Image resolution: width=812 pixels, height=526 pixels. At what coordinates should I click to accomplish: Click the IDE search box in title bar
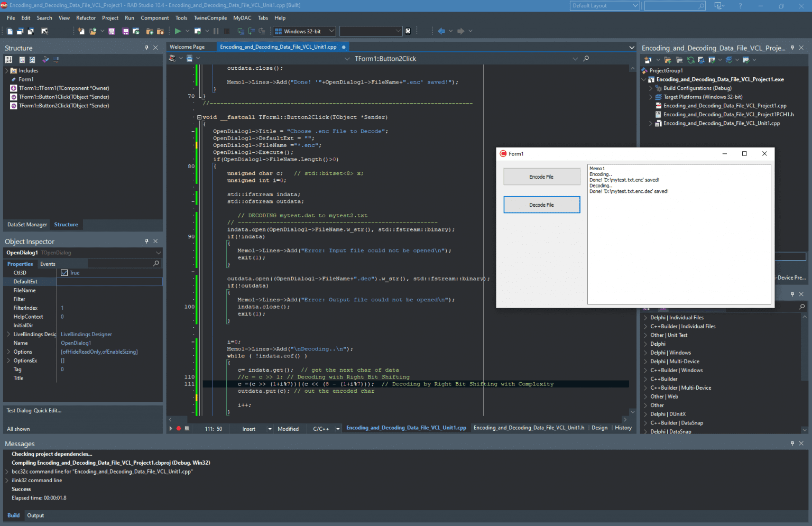[675, 6]
